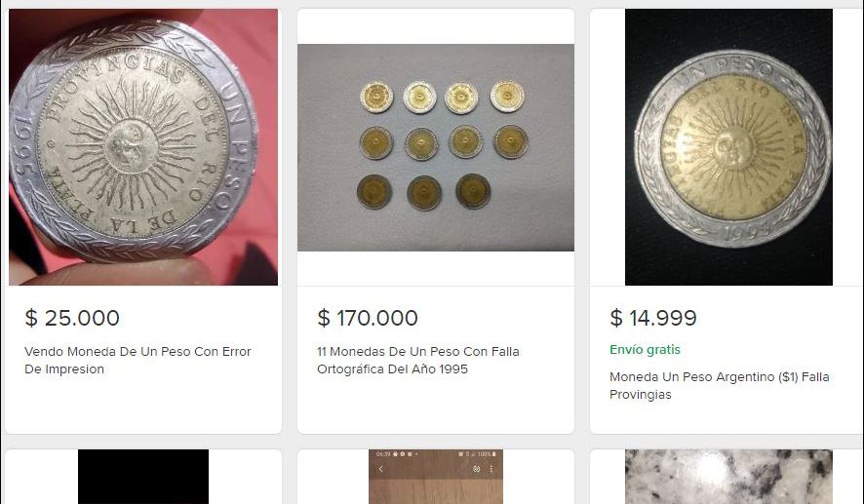
Task: Click the bottom-left coin in eleven-coin photo
Action: 373,191
